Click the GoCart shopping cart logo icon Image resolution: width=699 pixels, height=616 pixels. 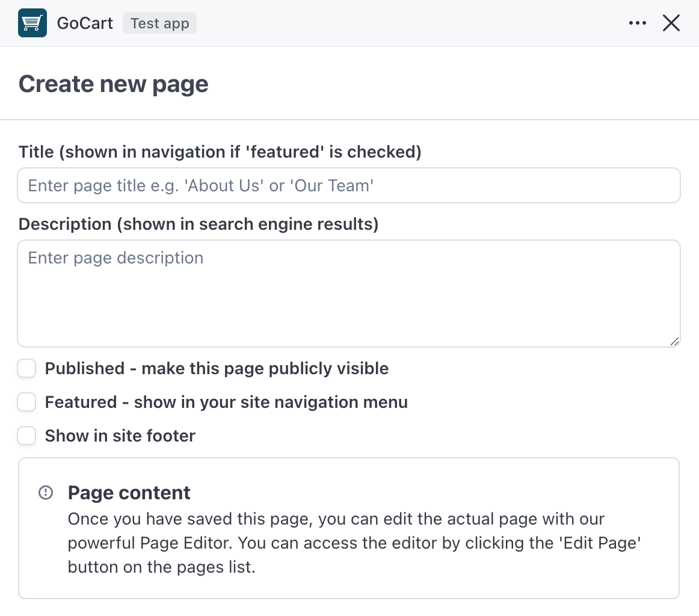pos(32,22)
